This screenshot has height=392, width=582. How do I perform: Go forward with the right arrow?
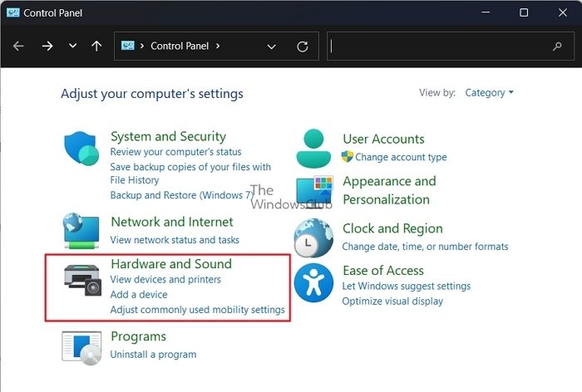pyautogui.click(x=47, y=46)
